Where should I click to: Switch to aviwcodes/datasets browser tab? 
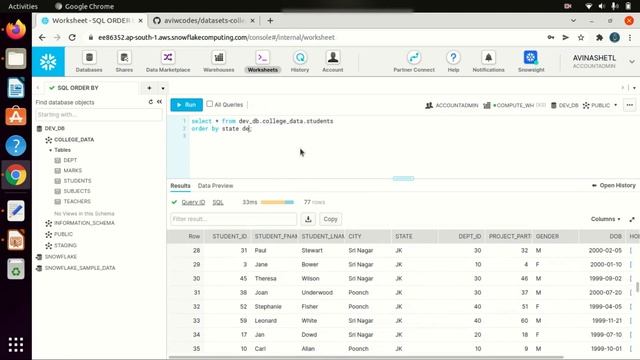click(204, 20)
